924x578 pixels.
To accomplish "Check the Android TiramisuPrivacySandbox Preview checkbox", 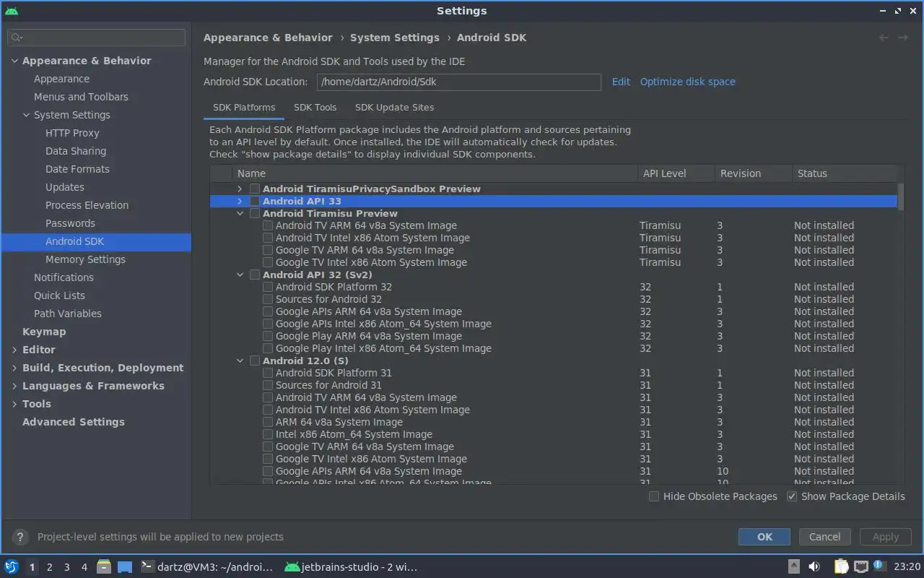I will (255, 189).
